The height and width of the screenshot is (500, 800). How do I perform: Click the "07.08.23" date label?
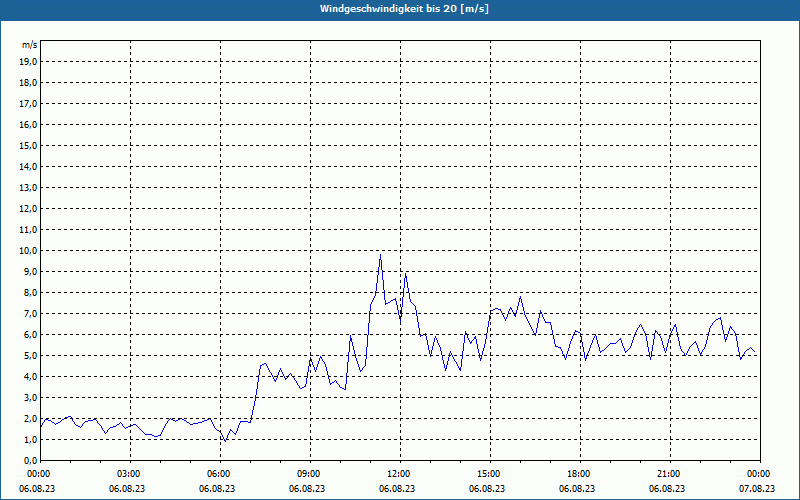point(757,488)
